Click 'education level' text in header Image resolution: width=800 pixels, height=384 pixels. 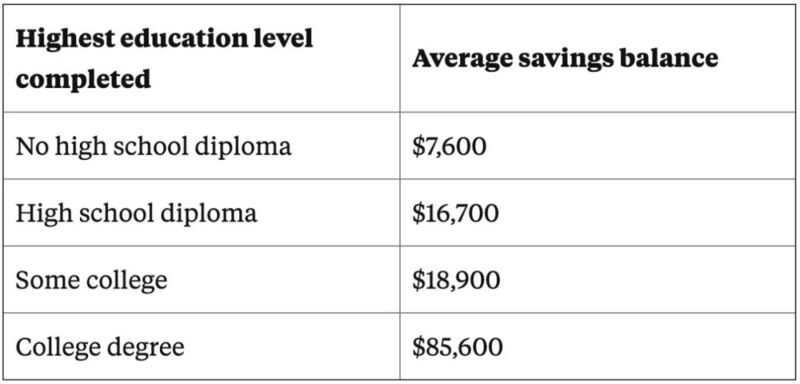tap(217, 39)
